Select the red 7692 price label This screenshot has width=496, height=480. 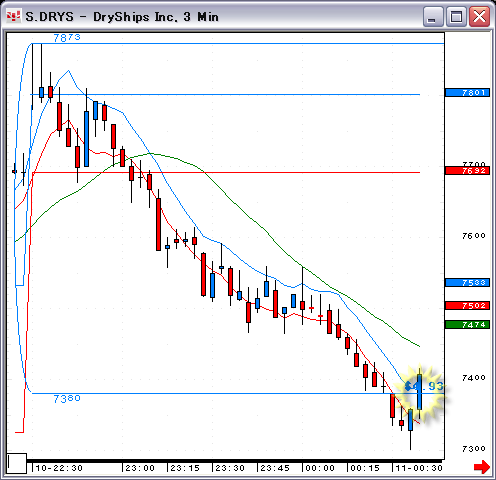coord(467,171)
